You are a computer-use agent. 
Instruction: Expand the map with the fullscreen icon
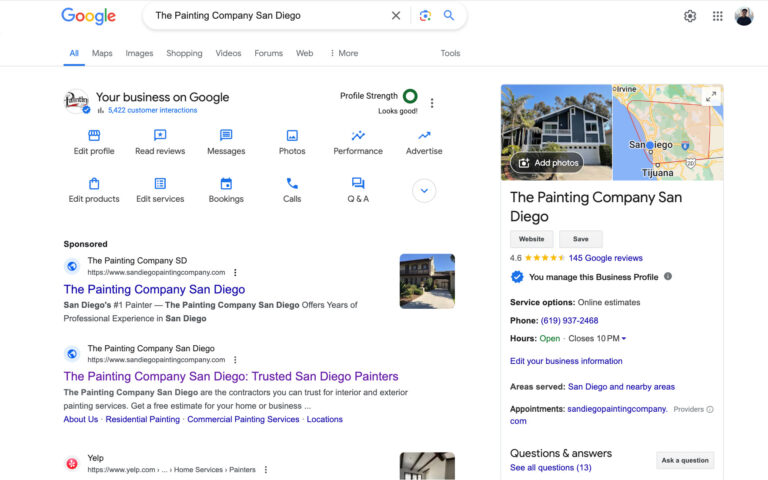pos(711,96)
